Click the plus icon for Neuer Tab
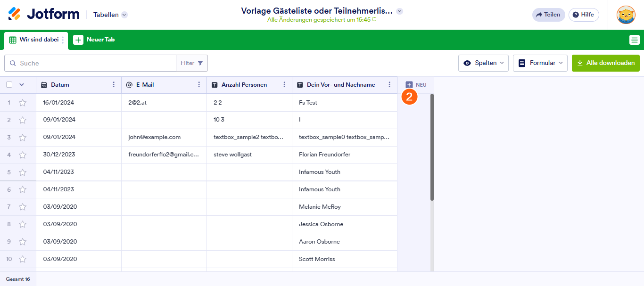The height and width of the screenshot is (286, 644). [x=78, y=40]
